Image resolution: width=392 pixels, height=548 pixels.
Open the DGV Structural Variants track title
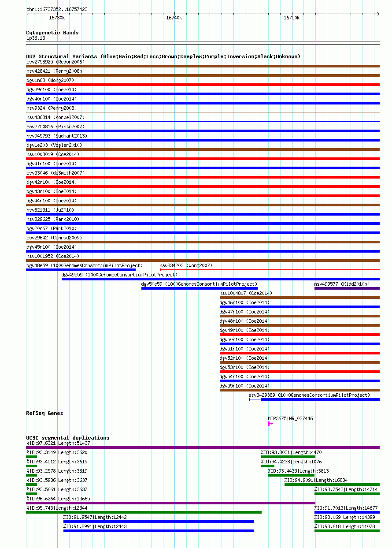tap(163, 56)
